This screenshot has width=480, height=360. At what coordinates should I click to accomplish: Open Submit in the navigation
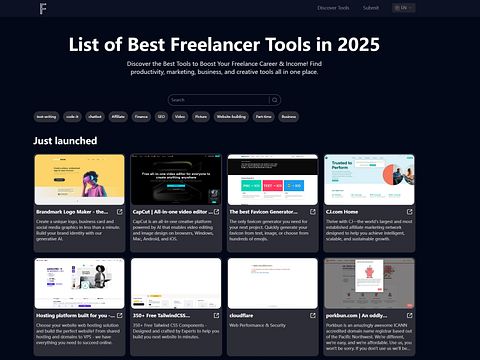click(x=371, y=8)
